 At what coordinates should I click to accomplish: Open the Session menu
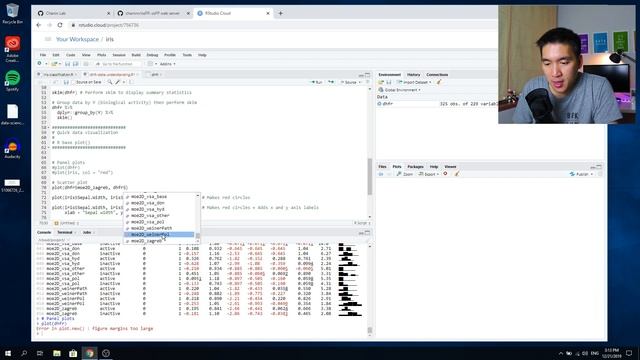click(x=119, y=55)
